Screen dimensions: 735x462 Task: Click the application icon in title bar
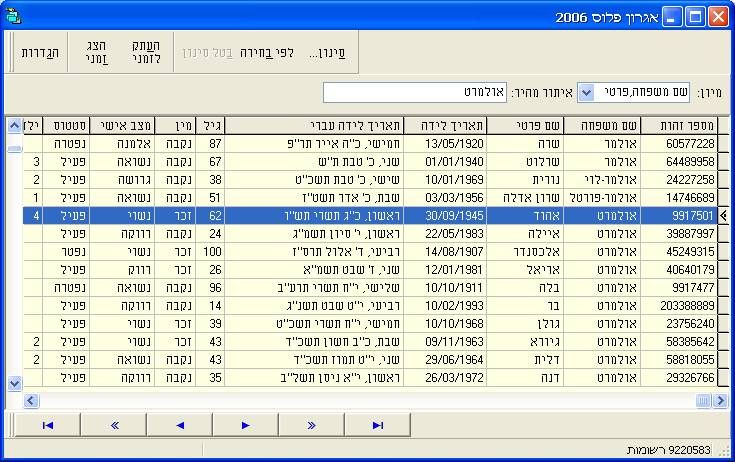coord(13,16)
